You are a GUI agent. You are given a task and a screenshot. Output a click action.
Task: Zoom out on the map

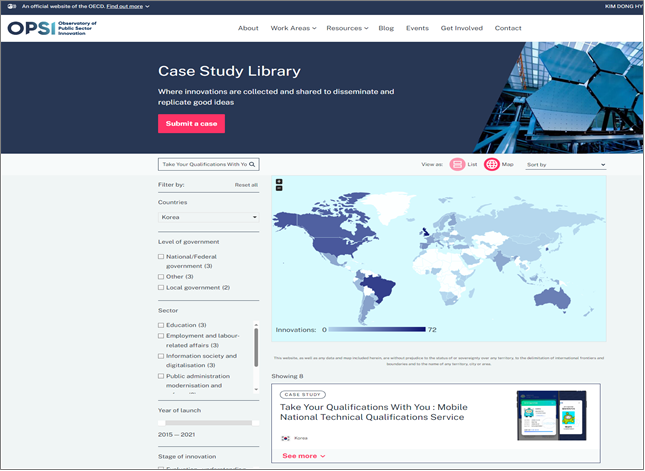click(279, 188)
